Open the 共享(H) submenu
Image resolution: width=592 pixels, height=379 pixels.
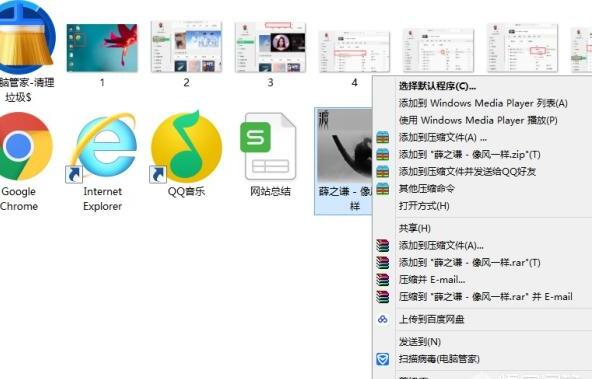click(415, 228)
